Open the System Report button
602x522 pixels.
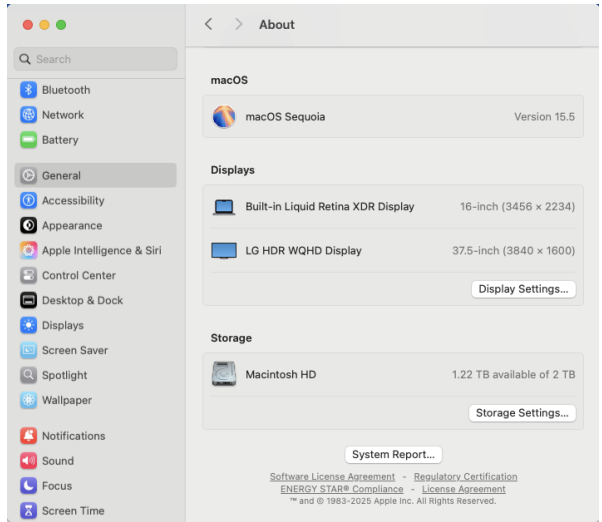[393, 454]
